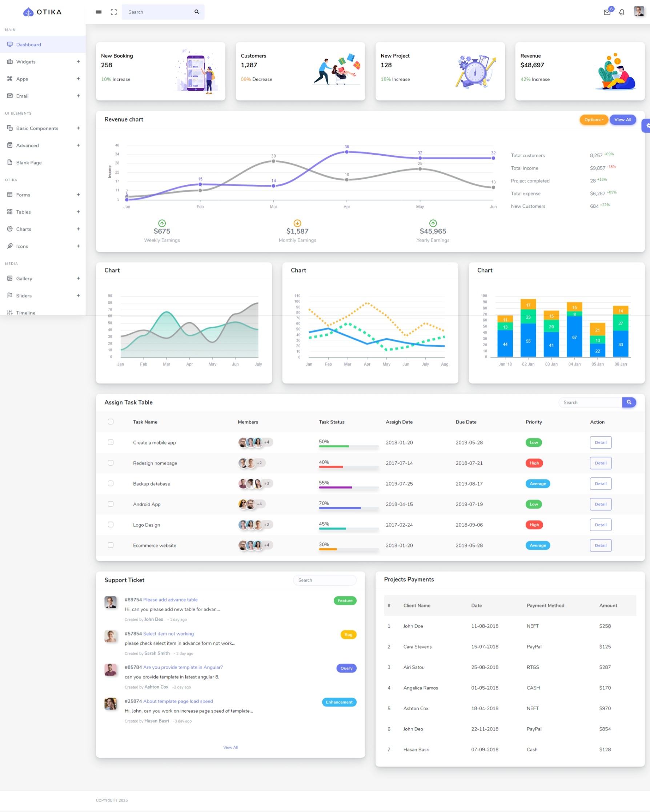
Task: Click the Tables grid icon
Action: [x=10, y=212]
